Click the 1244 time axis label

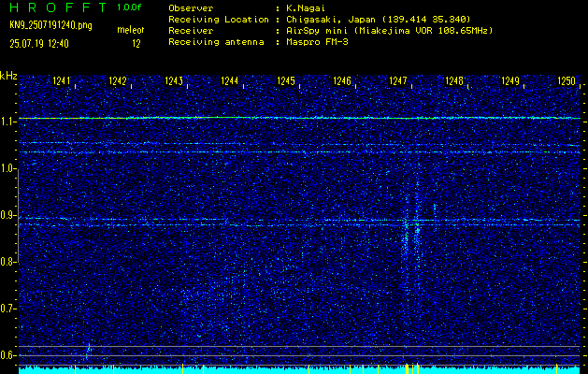[230, 80]
